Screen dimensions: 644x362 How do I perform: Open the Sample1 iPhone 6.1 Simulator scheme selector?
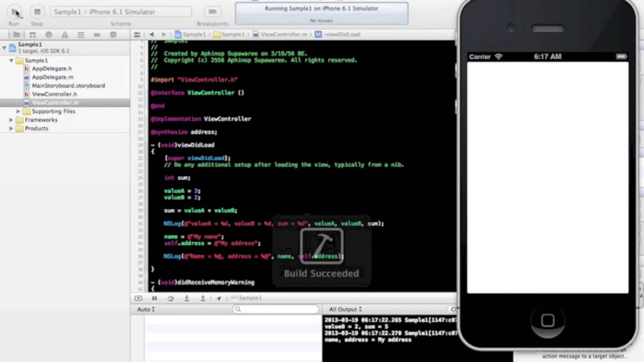coord(121,12)
